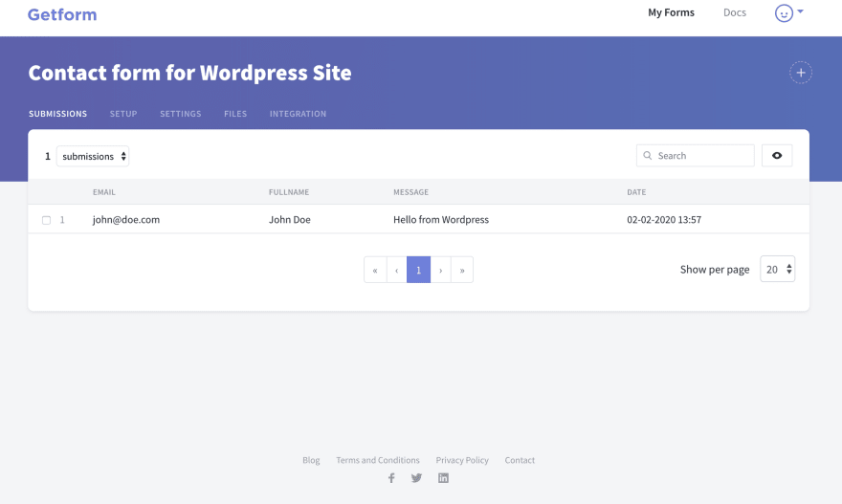
Task: Open the Integration tab
Action: click(x=298, y=114)
